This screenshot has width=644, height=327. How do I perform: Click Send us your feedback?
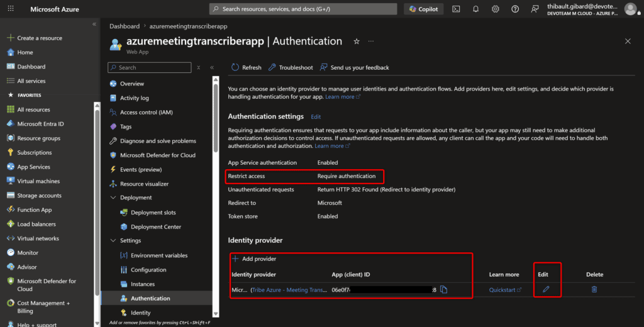[x=355, y=67]
